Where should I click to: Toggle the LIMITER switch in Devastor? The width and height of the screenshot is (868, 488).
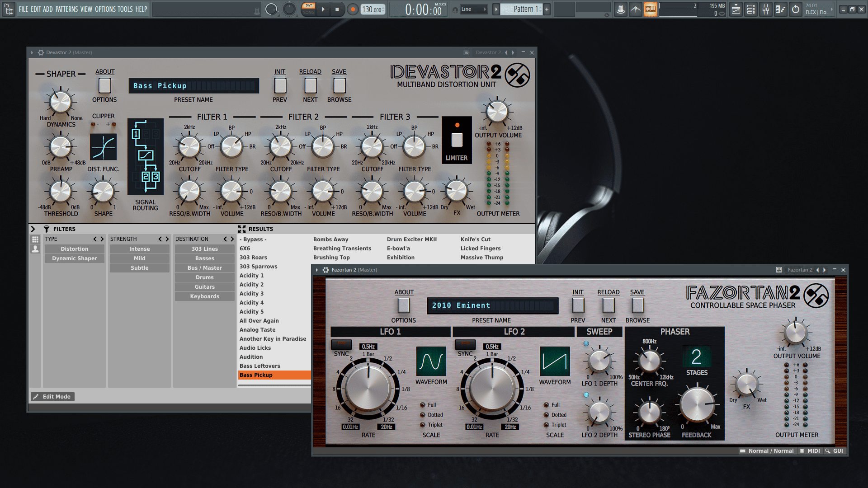(457, 140)
